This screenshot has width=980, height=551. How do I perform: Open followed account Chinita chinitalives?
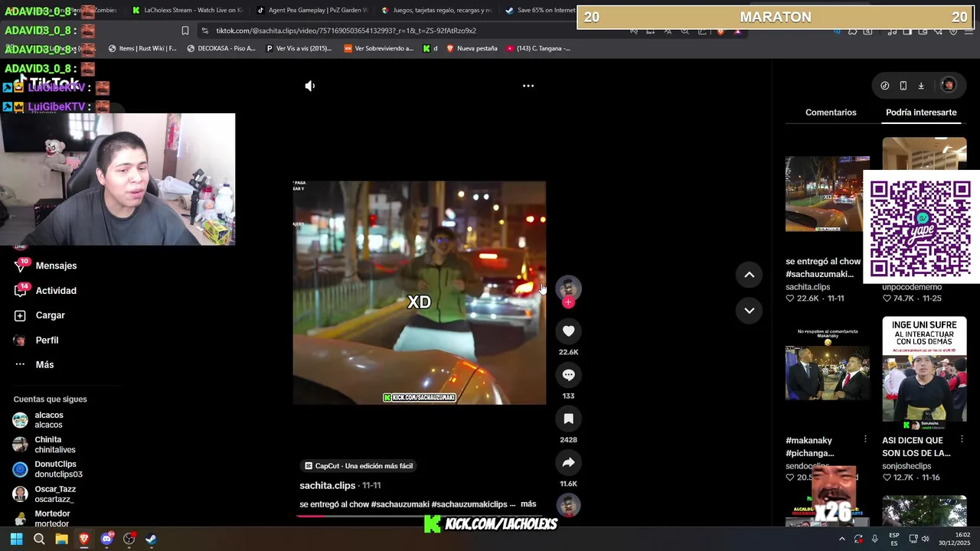[x=54, y=445]
